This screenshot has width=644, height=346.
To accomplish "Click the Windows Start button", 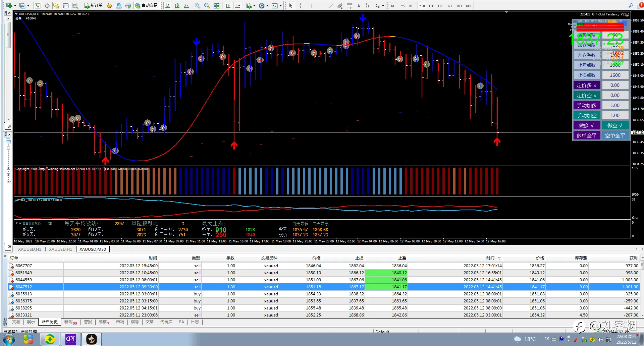I will (x=9, y=339).
